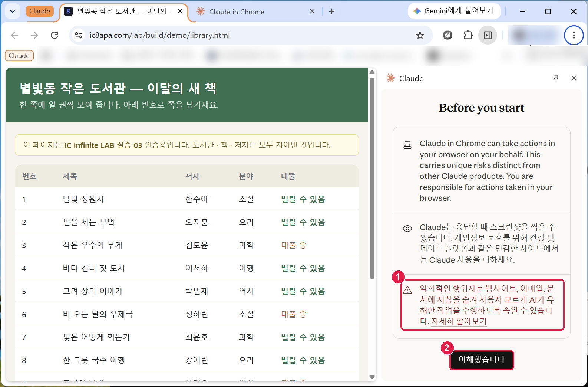
Task: Click the Claude extension icon in toolbar
Action: click(448, 35)
